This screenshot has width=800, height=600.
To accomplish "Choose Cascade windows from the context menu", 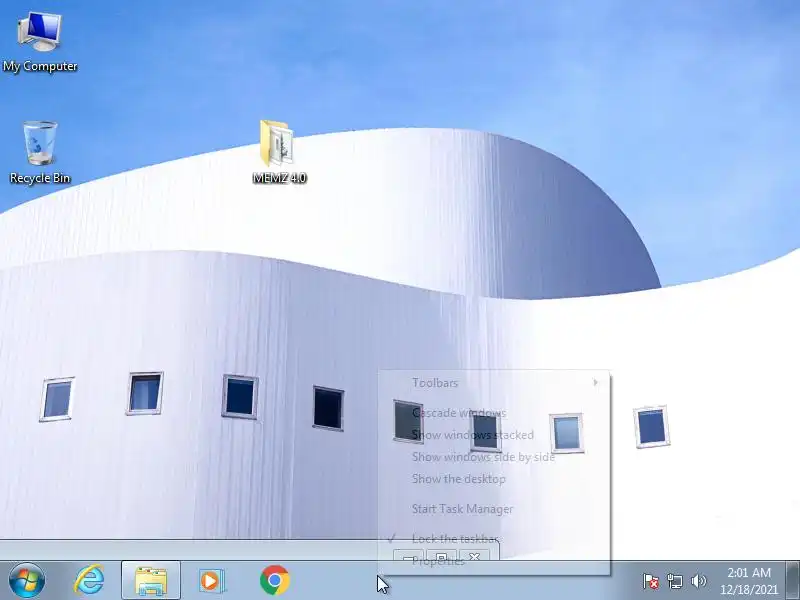I will pos(494,413).
